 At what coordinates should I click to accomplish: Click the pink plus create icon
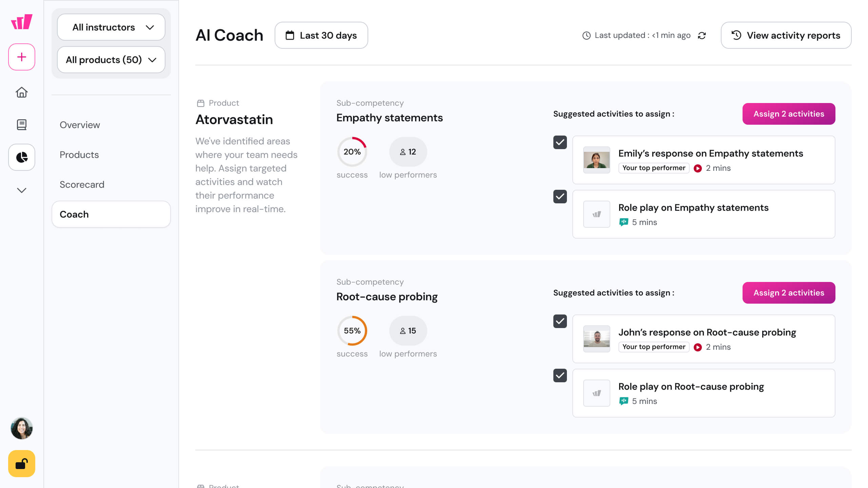[x=22, y=57]
